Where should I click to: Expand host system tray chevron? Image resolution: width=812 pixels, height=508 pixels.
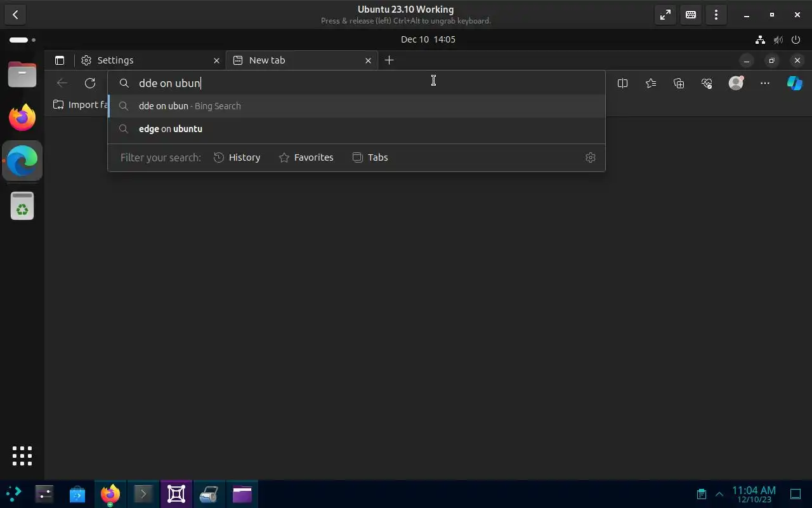point(719,494)
